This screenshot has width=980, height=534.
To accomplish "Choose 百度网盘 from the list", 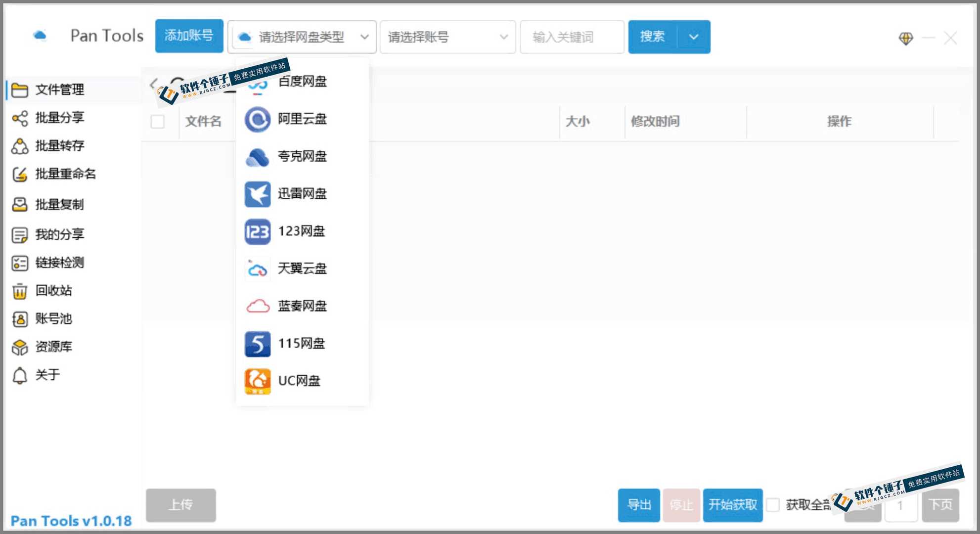I will click(303, 82).
